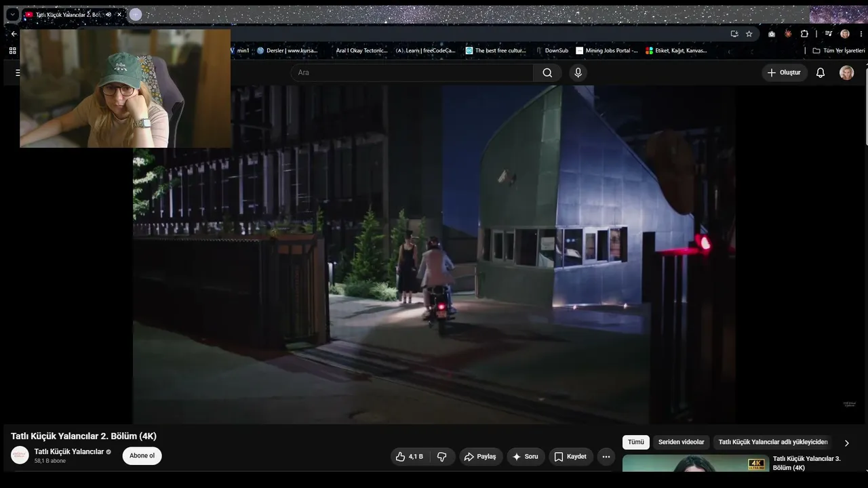Open the Dersler | www.kursa... bookmark
868x488 pixels.
[x=287, y=51]
